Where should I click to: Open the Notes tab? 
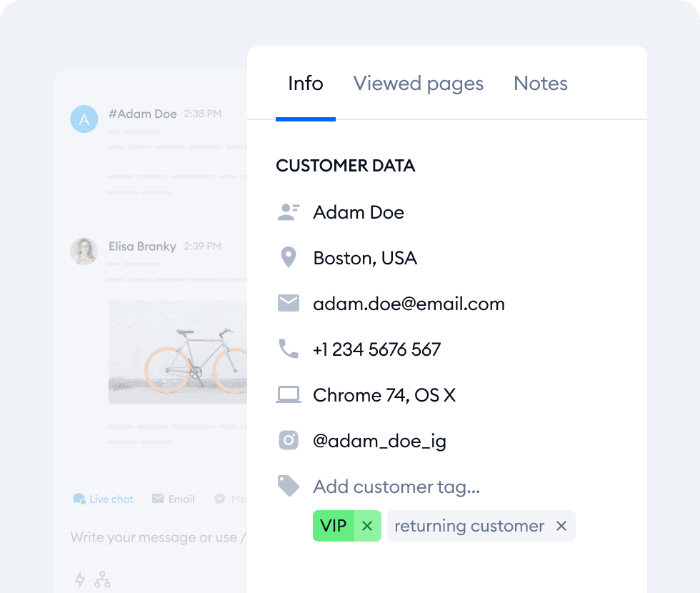pyautogui.click(x=541, y=84)
